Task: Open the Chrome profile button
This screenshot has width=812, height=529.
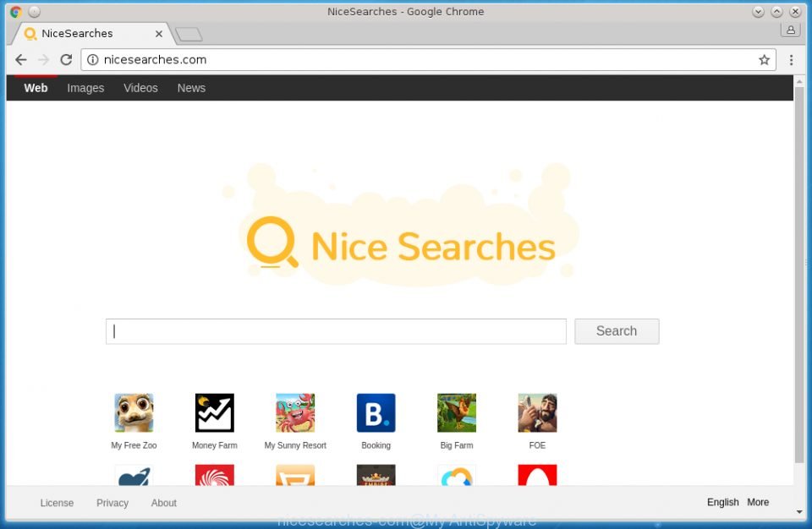Action: [791, 30]
